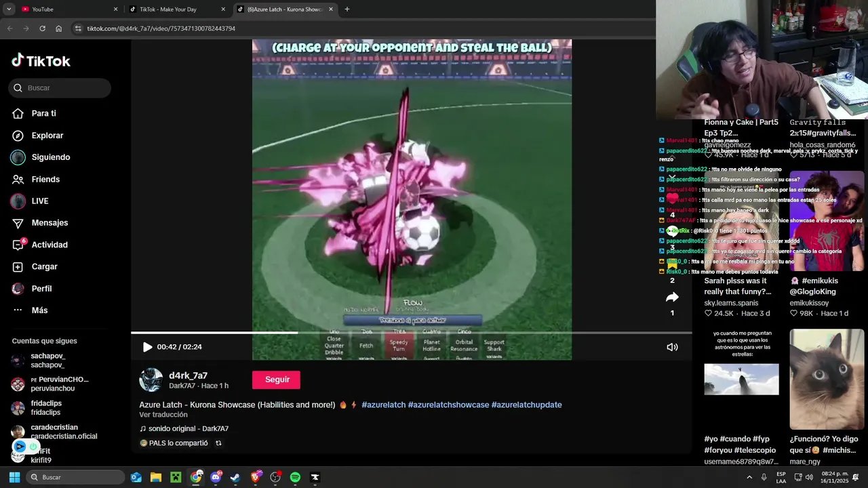Click the taskbar Buscar search box
The width and height of the screenshot is (868, 488).
[75, 477]
